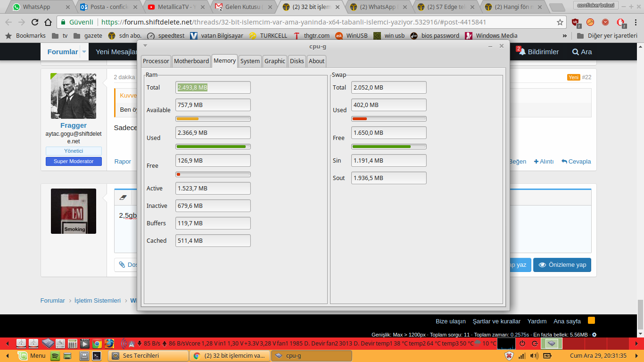Go to Chrome home page
This screenshot has width=644, height=362.
tap(48, 22)
